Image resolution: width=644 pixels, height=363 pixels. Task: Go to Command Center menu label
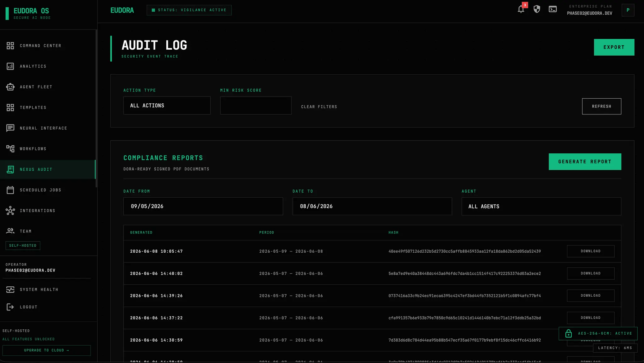click(41, 46)
